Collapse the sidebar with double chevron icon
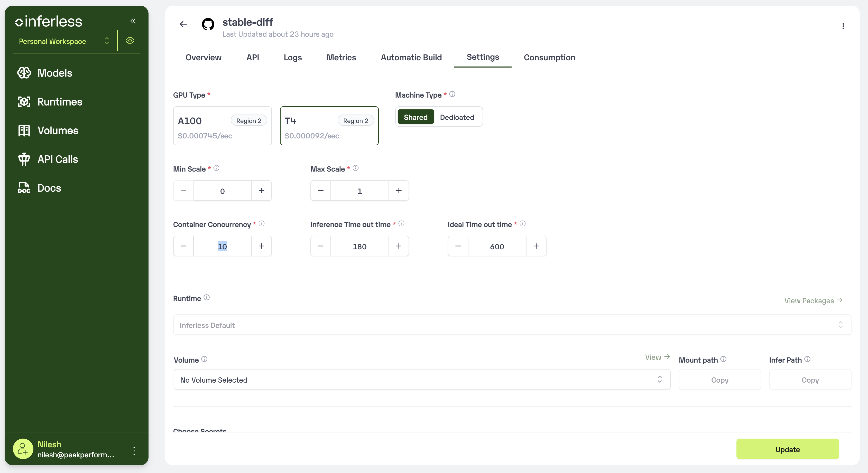Viewport: 868px width, 473px height. [133, 21]
